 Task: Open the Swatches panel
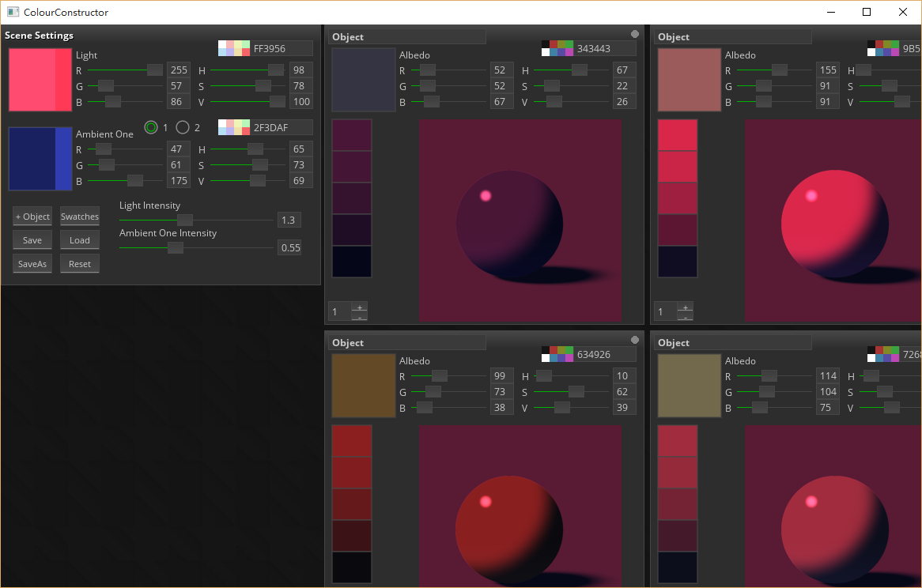click(x=80, y=217)
